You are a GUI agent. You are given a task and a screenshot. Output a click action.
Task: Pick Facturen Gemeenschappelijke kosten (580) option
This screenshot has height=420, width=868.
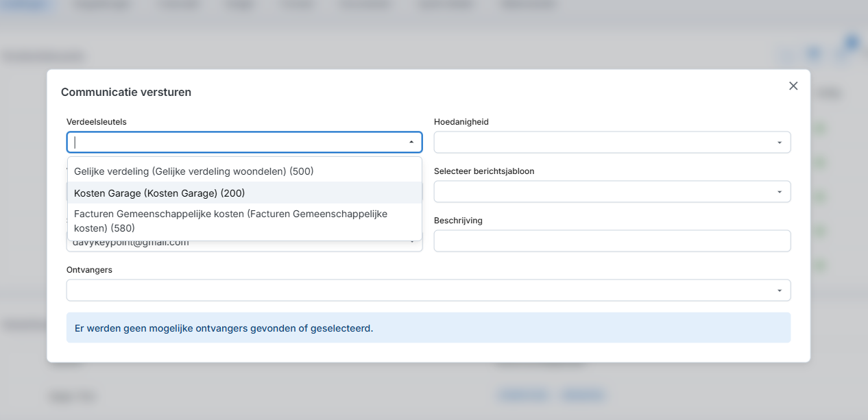point(230,221)
